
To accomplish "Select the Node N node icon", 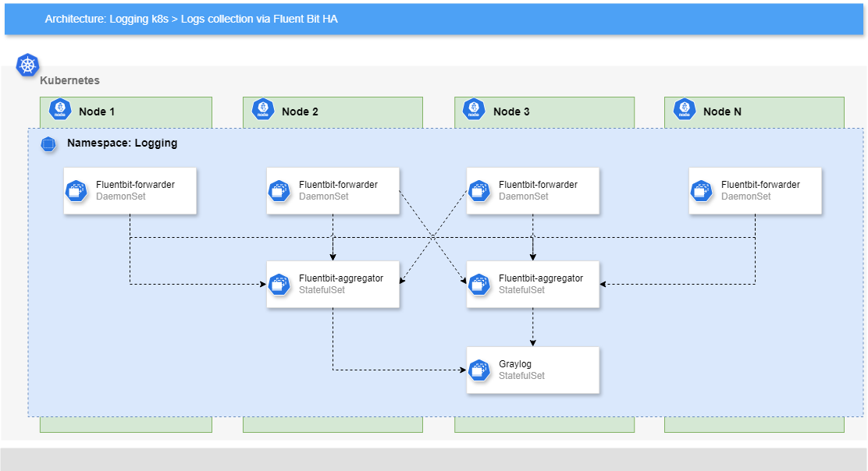I will 685,109.
